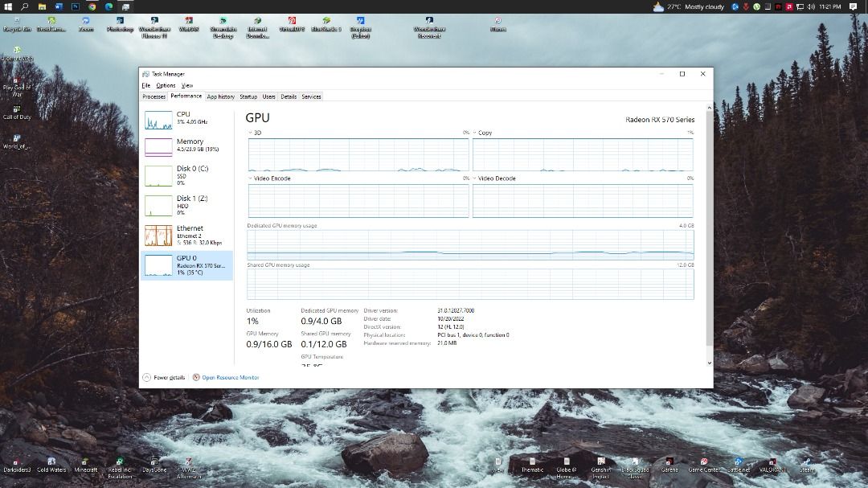868x488 pixels.
Task: Open the volume control in system tray
Action: point(811,6)
